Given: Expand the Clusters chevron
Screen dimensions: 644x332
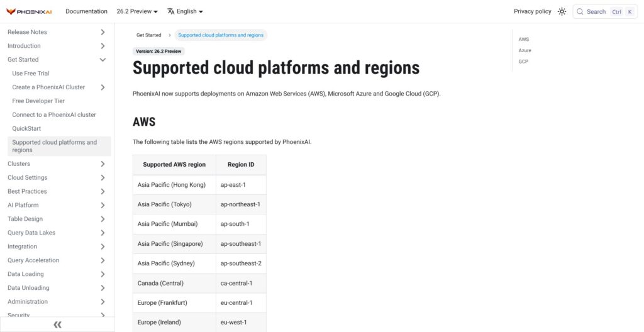Looking at the screenshot, I should (103, 164).
